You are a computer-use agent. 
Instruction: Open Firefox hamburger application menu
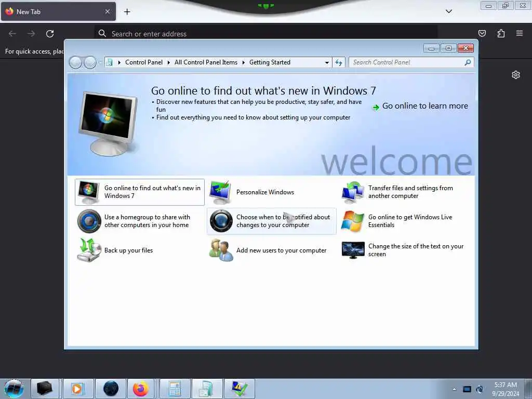(x=520, y=33)
